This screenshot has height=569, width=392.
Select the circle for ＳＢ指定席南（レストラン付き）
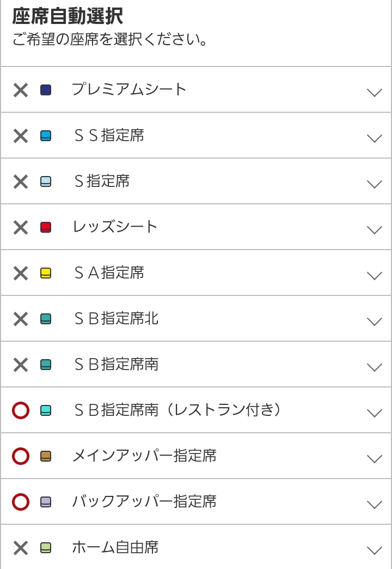[x=21, y=410]
